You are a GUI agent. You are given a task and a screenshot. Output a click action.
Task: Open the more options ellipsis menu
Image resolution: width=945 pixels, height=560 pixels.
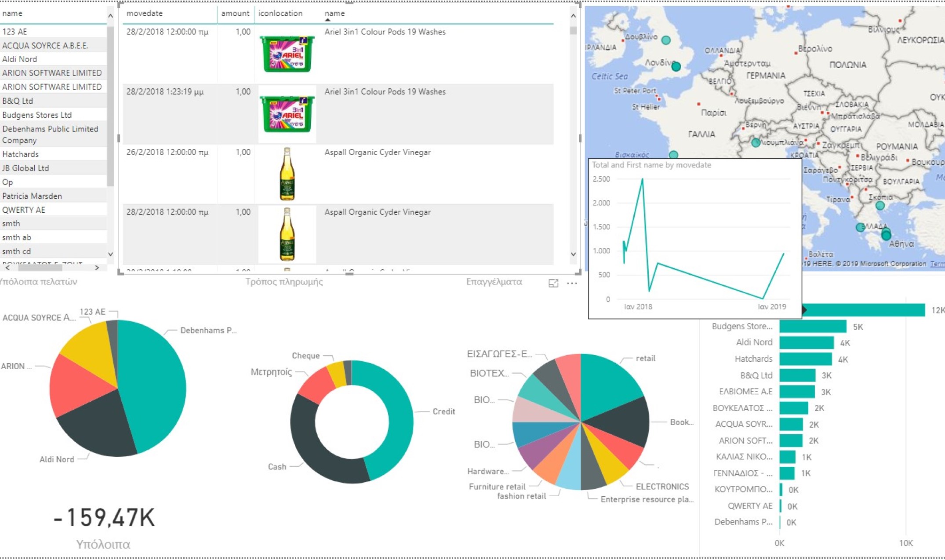572,283
